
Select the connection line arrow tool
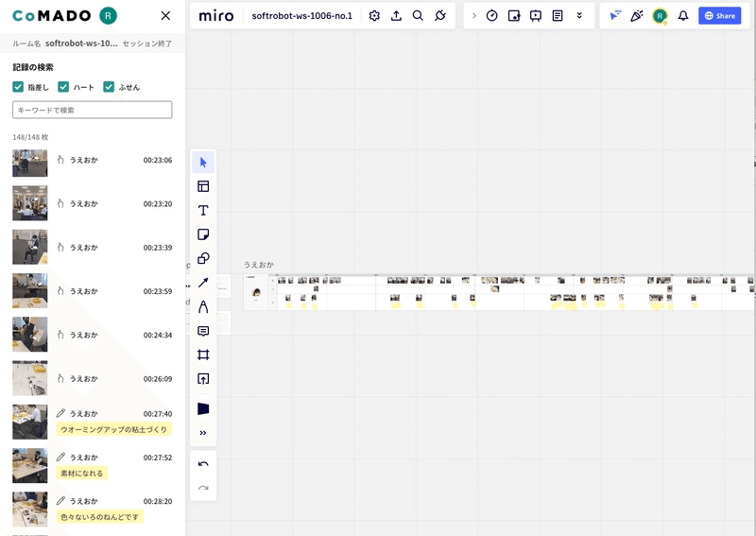pos(203,283)
